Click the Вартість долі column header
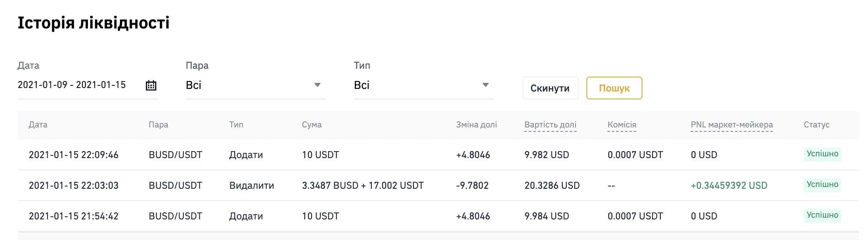This screenshot has width=868, height=240. point(550,125)
